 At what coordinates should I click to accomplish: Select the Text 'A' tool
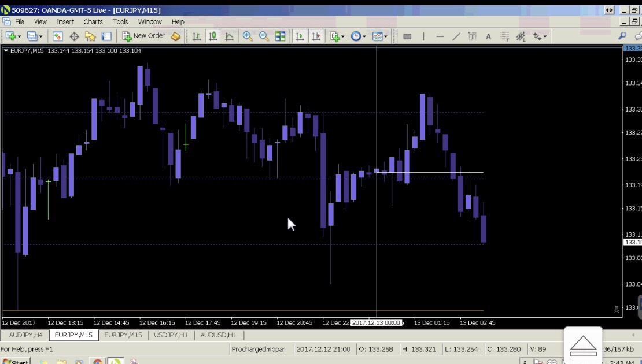[488, 36]
